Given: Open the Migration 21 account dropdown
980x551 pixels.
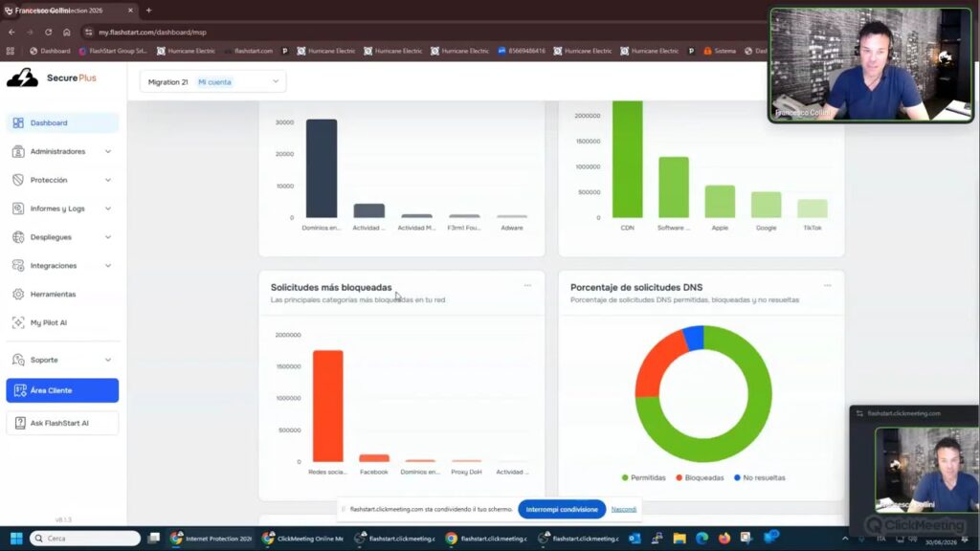Looking at the screenshot, I should coord(213,82).
